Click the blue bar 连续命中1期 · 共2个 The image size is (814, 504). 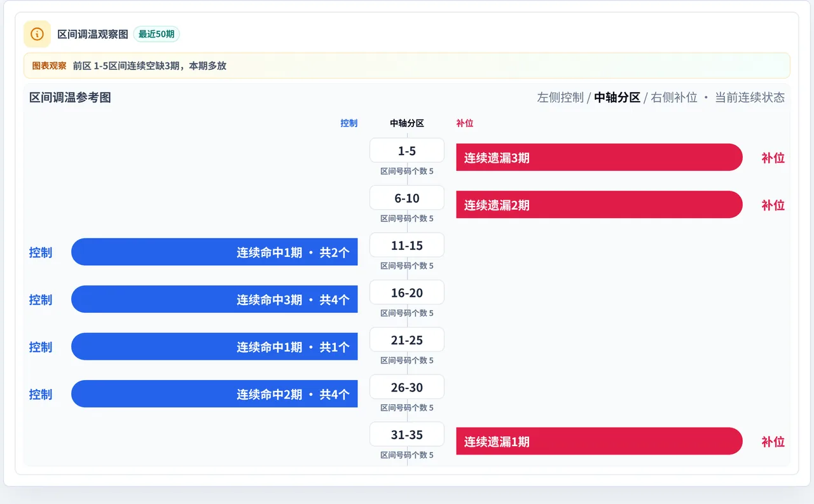coord(214,252)
